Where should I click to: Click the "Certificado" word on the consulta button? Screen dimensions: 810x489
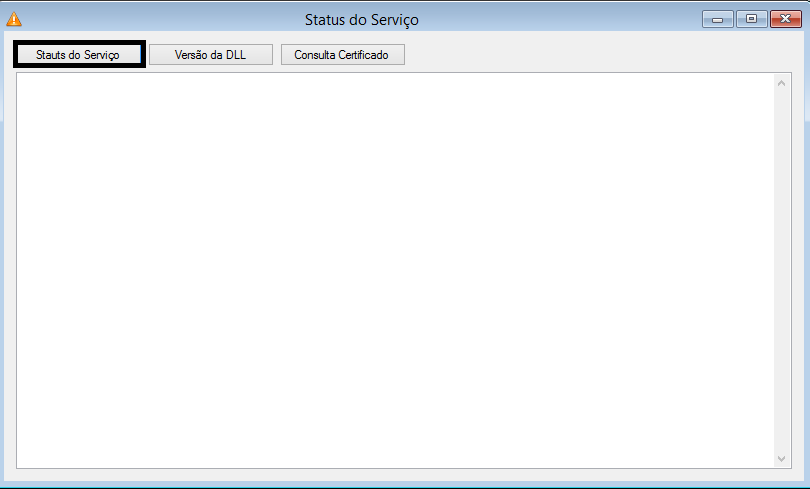[x=362, y=55]
